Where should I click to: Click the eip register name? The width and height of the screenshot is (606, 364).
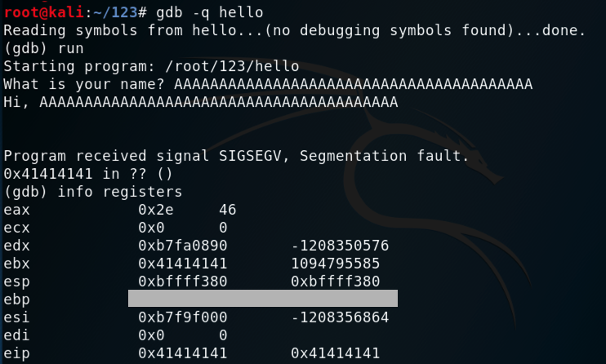tap(16, 353)
